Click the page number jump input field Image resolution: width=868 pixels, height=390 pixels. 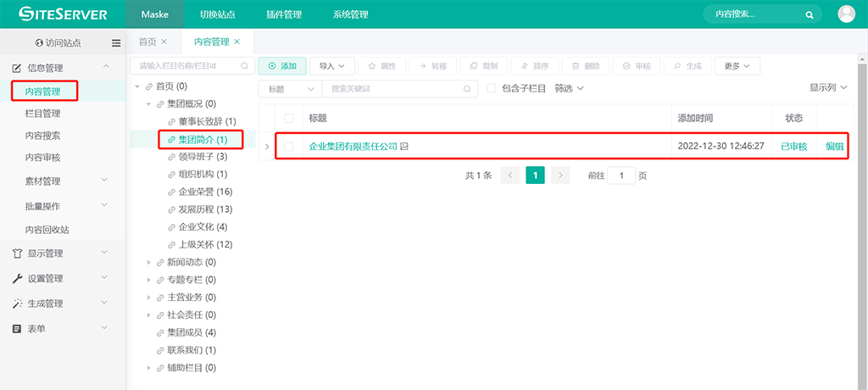coord(621,175)
